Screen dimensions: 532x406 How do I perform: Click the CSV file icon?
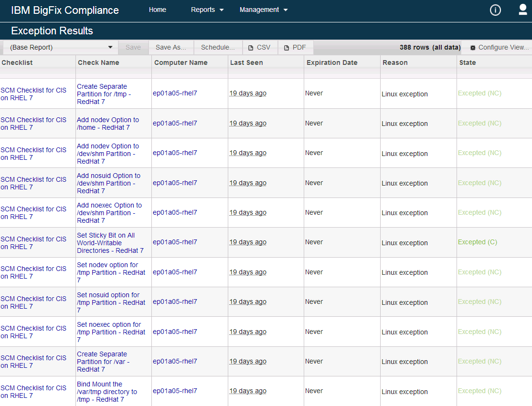pyautogui.click(x=251, y=48)
